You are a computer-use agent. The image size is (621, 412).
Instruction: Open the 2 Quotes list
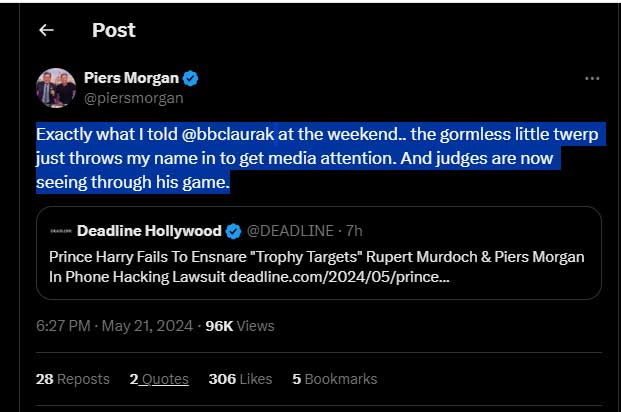click(159, 379)
